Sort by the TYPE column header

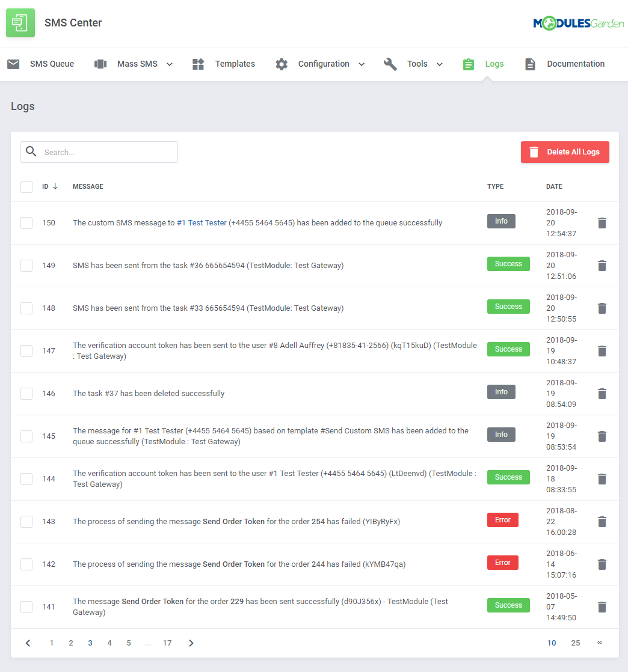click(496, 186)
